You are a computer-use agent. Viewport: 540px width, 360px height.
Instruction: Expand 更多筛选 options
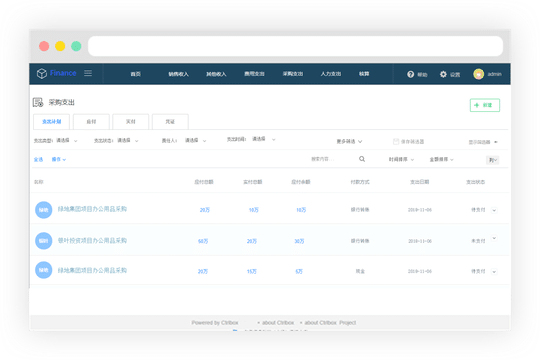[349, 142]
